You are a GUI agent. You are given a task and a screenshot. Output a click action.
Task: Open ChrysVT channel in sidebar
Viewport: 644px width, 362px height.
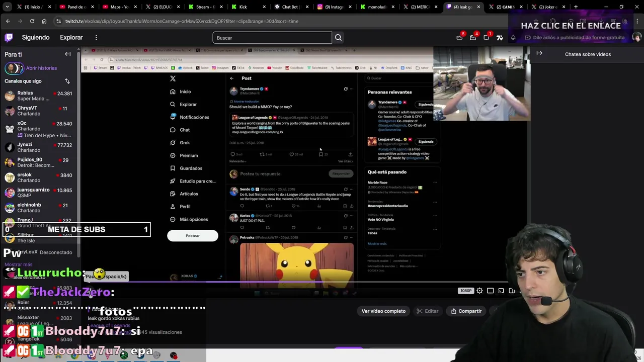[x=39, y=111]
